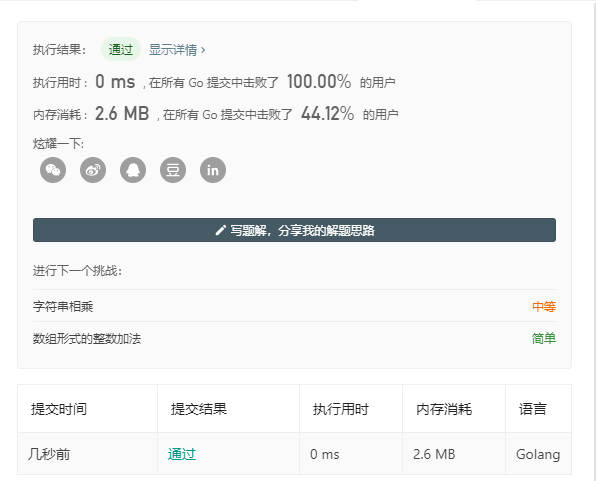Screen dimensions: 596x481
Task: Open 显示详情 details link
Action: tap(173, 49)
